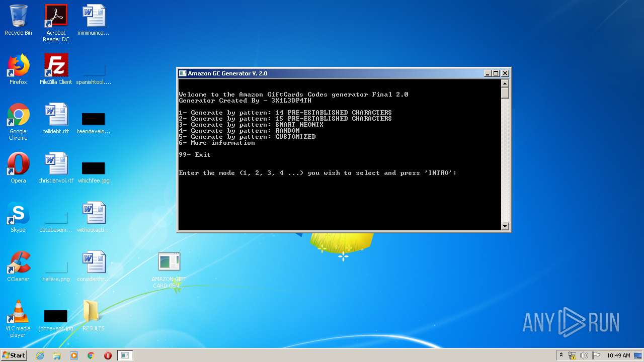Maximize the Amazon GC Generator window

pos(496,73)
